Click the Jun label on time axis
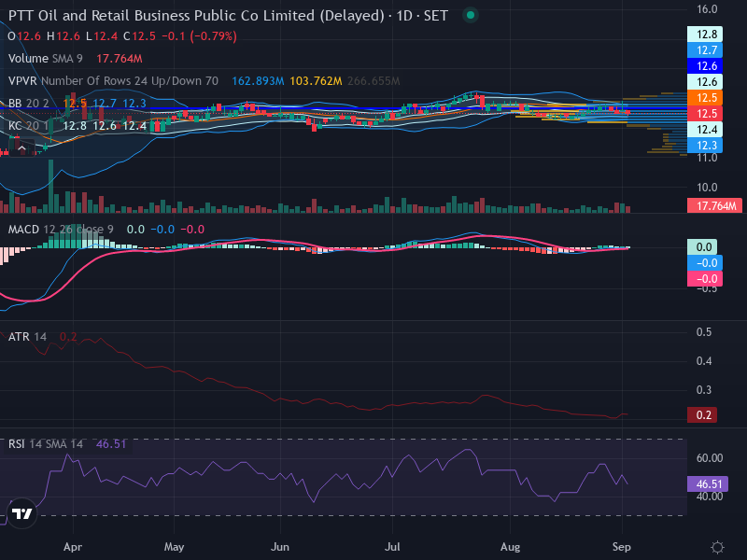Viewport: 747px width, 560px height. point(279,547)
